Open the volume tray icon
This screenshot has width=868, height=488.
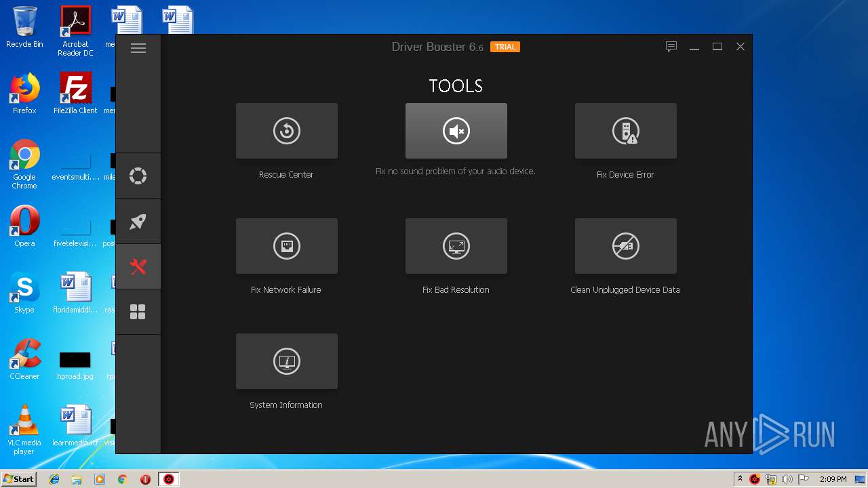click(787, 479)
